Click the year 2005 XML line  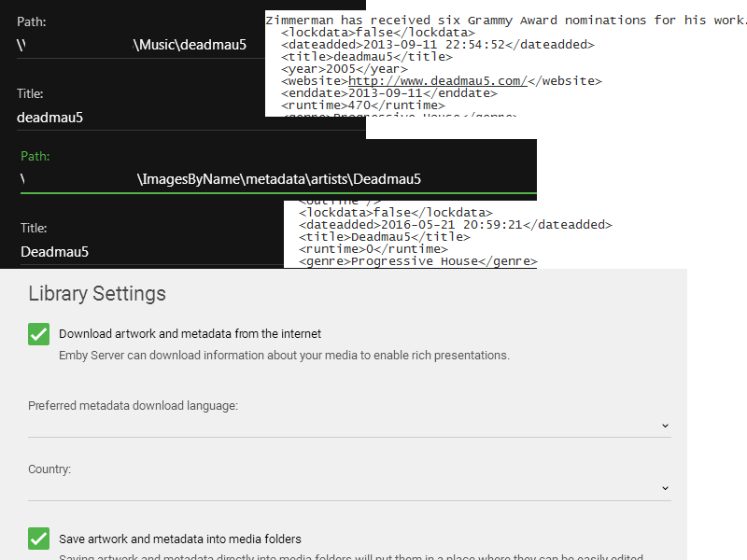click(344, 69)
